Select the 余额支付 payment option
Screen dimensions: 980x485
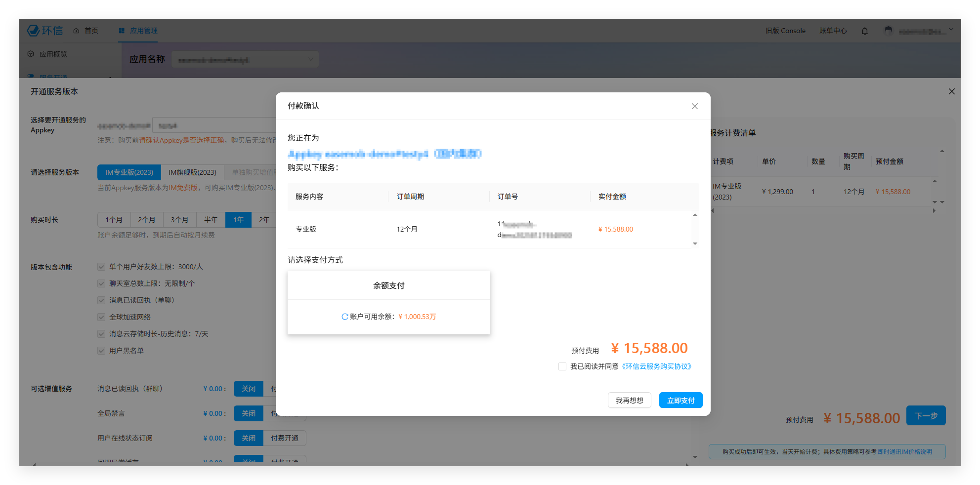click(388, 285)
